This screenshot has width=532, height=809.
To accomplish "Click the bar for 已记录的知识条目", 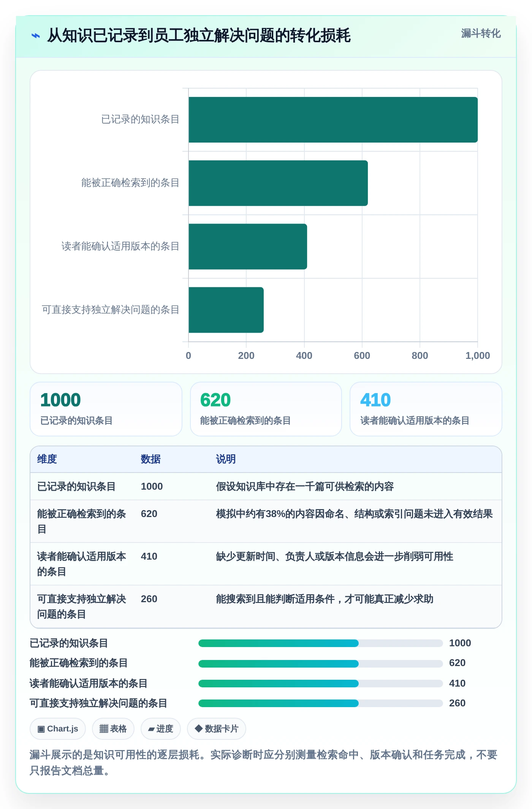I will click(333, 120).
